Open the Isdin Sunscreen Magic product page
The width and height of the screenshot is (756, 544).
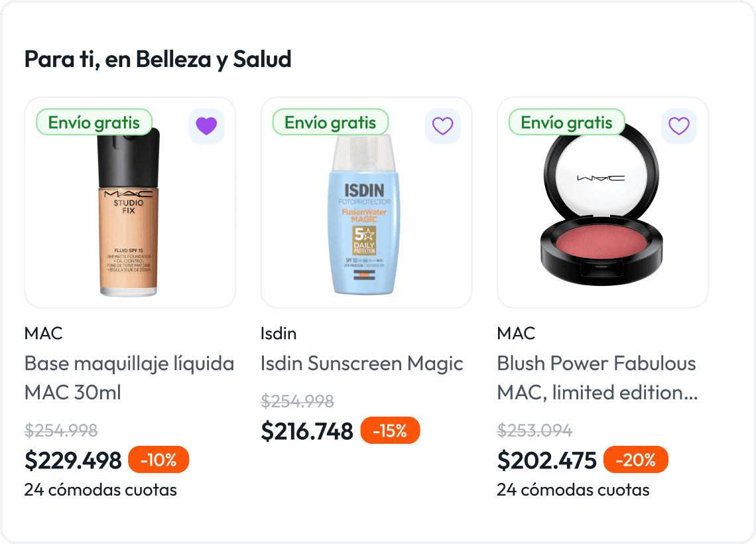(x=361, y=364)
